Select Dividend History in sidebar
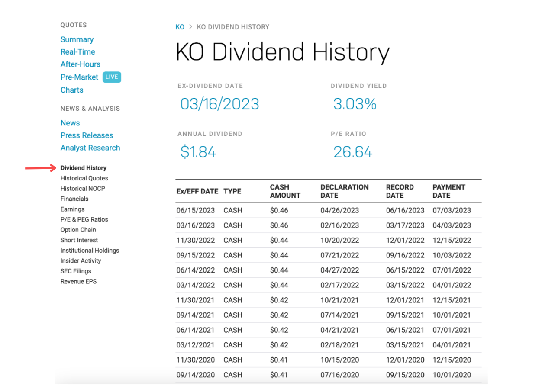 tap(84, 168)
